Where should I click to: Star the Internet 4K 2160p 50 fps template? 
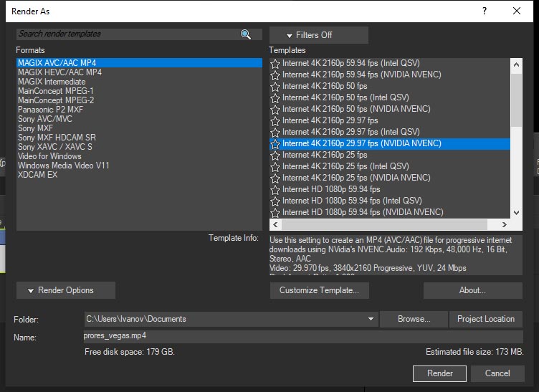275,86
